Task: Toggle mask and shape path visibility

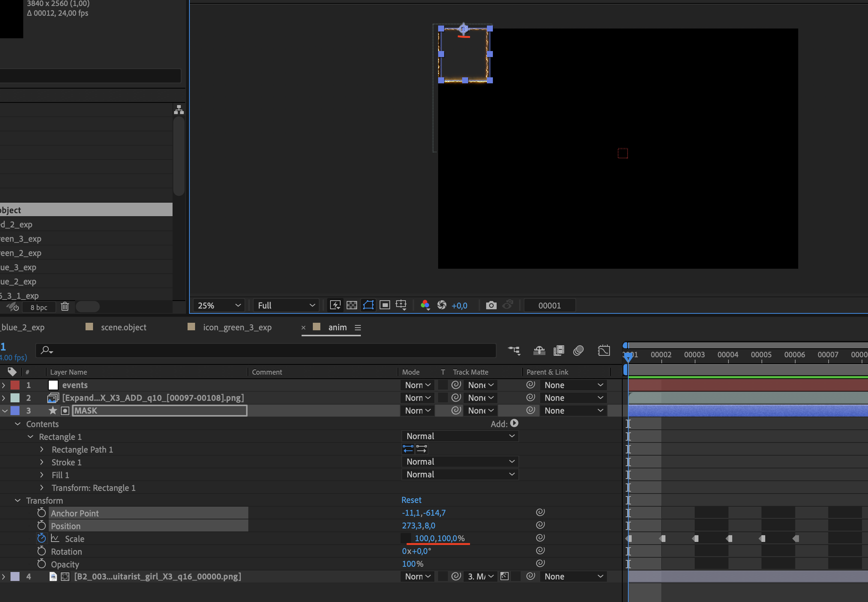Action: [368, 305]
